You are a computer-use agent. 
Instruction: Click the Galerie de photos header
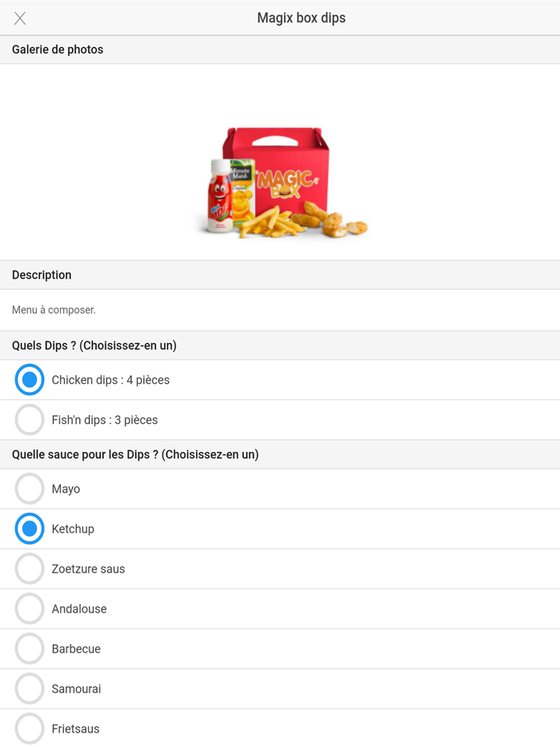pos(58,50)
